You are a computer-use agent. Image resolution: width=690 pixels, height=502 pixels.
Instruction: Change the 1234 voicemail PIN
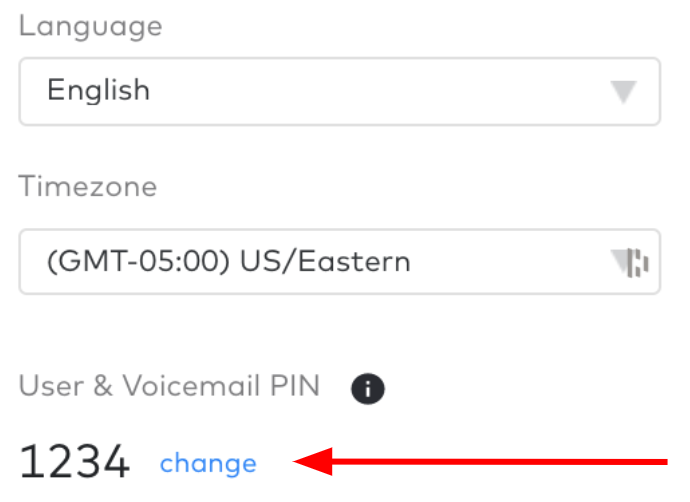pos(208,463)
